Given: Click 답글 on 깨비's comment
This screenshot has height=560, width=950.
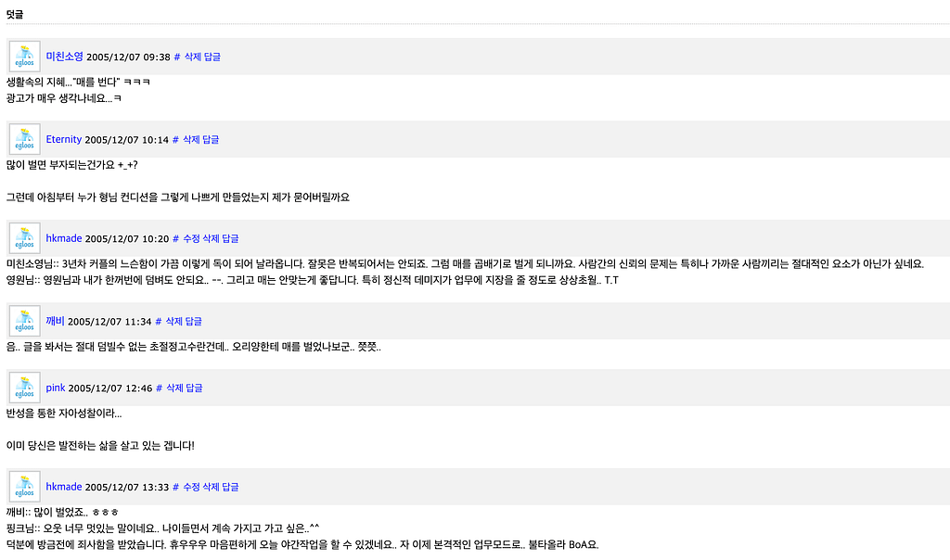Looking at the screenshot, I should (194, 321).
